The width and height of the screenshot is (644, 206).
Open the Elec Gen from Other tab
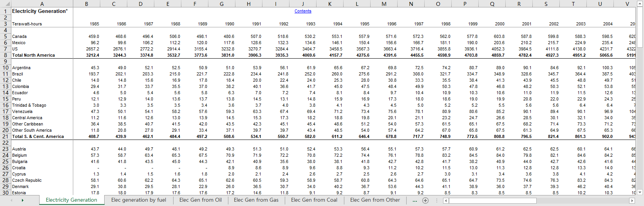click(375, 200)
